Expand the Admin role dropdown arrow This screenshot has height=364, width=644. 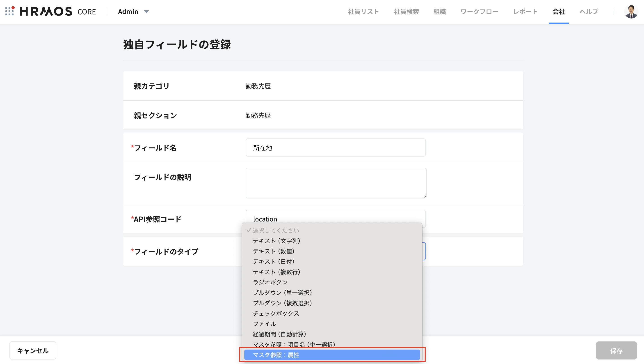click(x=146, y=12)
